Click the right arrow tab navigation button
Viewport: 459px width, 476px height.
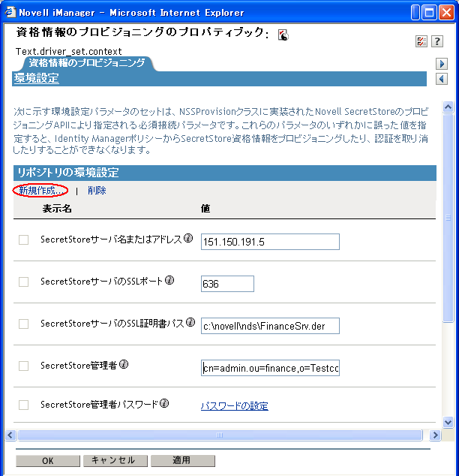tap(442, 64)
